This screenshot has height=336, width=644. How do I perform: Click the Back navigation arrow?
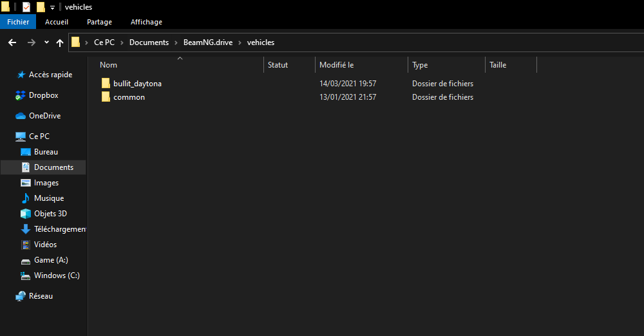[12, 42]
